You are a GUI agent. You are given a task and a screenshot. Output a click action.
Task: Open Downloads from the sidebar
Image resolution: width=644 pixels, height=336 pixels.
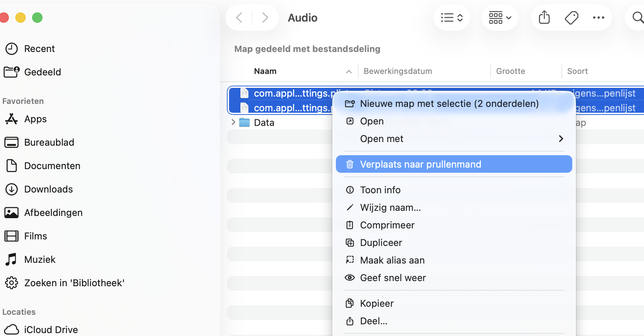48,189
